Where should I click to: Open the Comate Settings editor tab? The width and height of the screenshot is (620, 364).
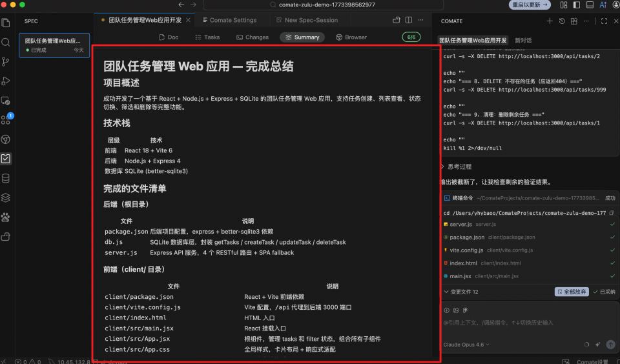pyautogui.click(x=230, y=20)
